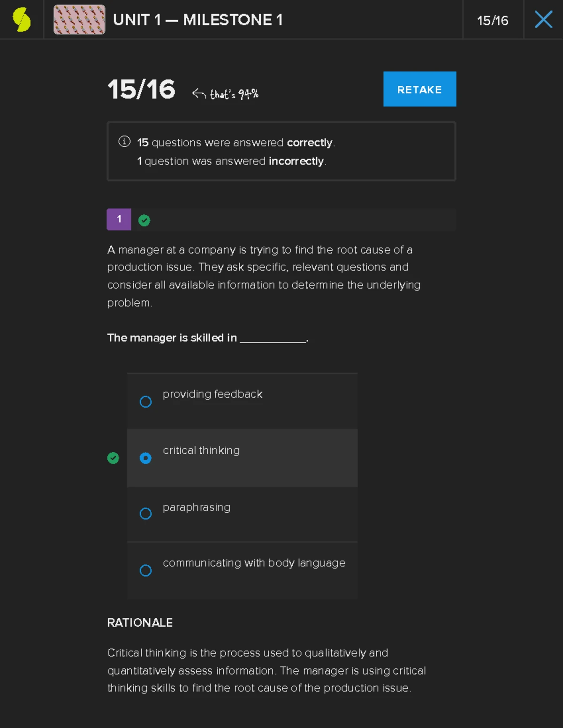This screenshot has height=728, width=563.
Task: Open the course thumbnail image in the header
Action: [79, 20]
